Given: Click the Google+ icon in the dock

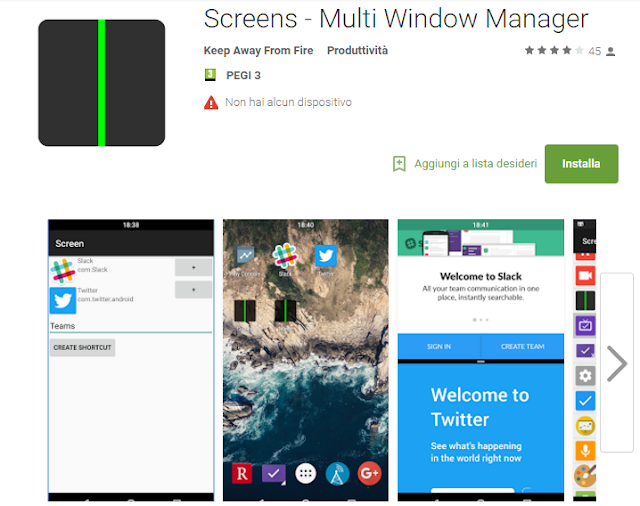Looking at the screenshot, I should coord(369,473).
